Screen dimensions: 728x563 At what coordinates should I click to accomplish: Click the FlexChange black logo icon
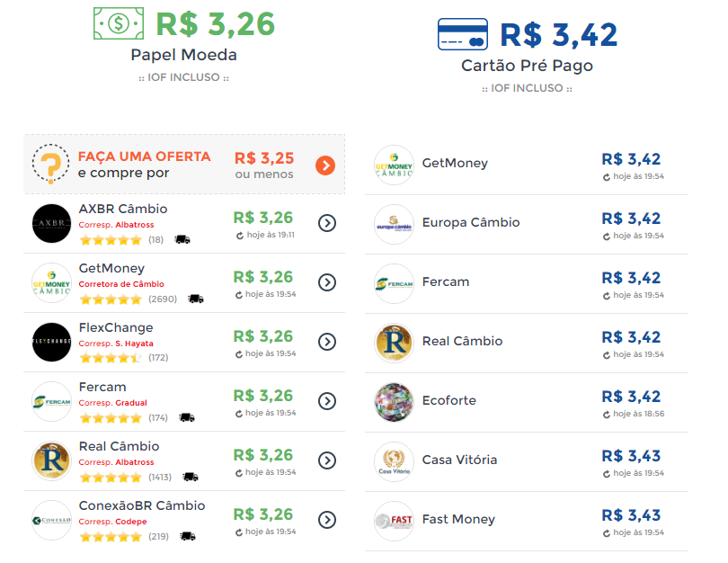tap(51, 342)
